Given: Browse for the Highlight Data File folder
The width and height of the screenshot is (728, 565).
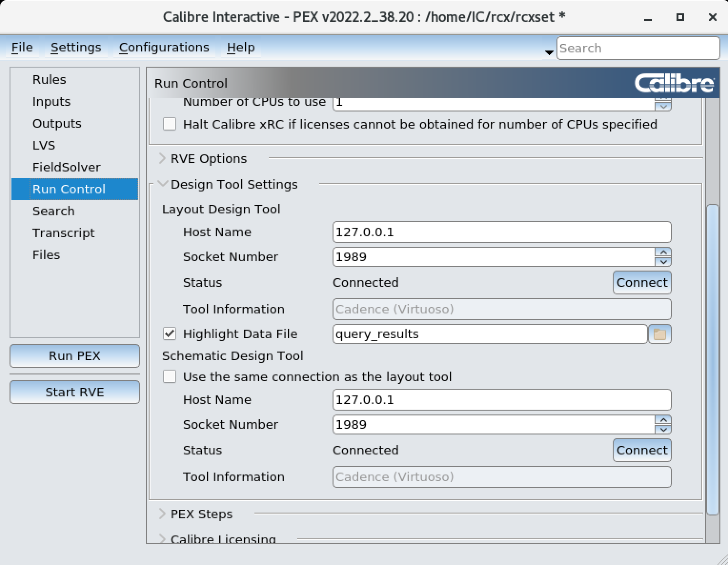Looking at the screenshot, I should pyautogui.click(x=659, y=334).
